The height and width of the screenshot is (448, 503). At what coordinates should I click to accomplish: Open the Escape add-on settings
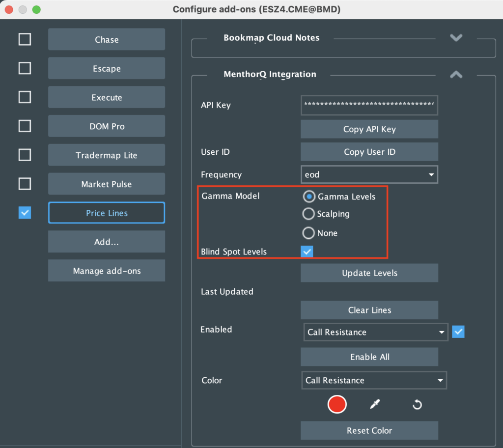coord(107,68)
